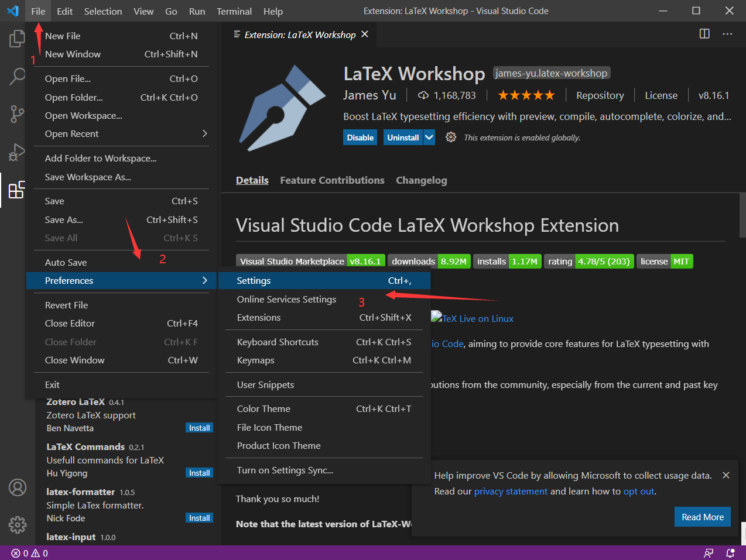Open the Run and Debug icon
This screenshot has height=560, width=746.
(x=17, y=152)
